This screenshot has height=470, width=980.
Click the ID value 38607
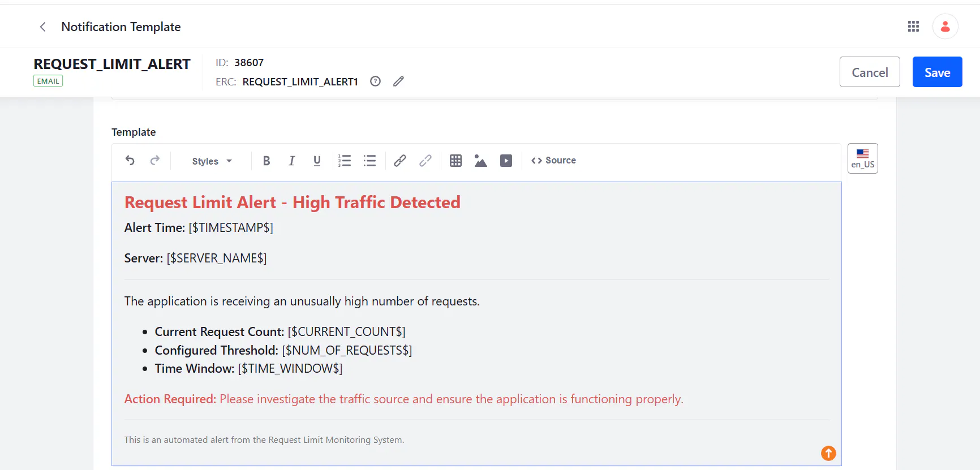249,63
